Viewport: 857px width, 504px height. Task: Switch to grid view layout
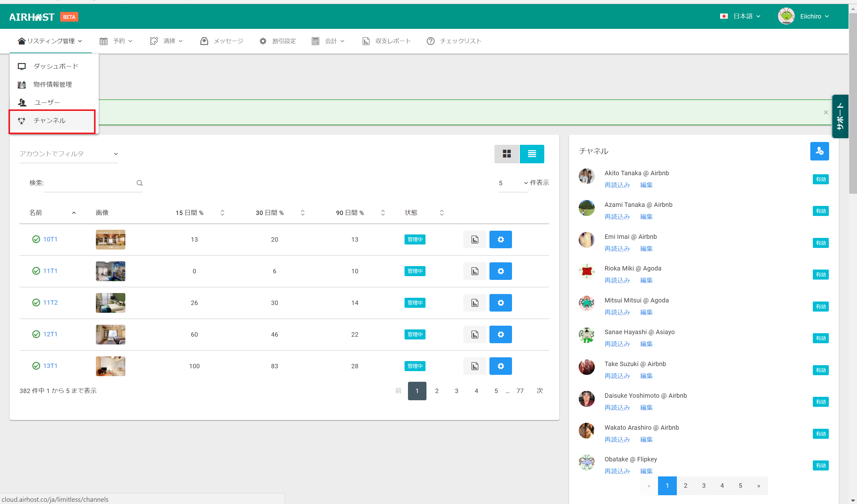click(x=507, y=154)
